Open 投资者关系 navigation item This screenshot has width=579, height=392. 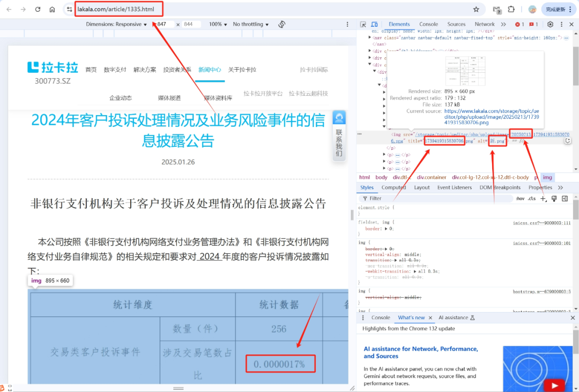point(177,70)
